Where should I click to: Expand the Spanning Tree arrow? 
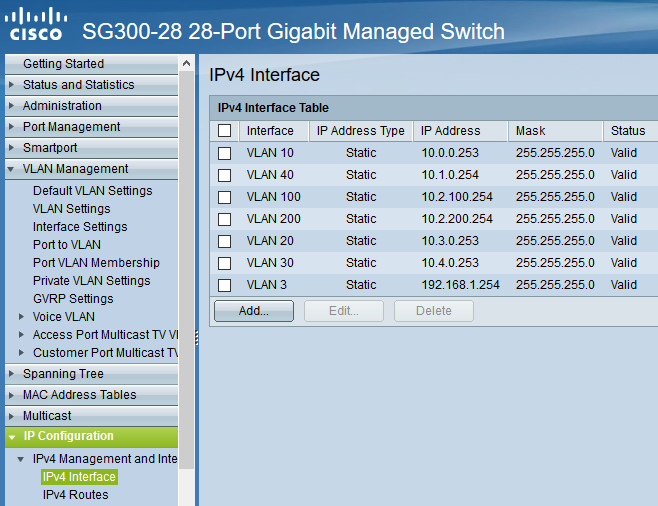(x=11, y=374)
